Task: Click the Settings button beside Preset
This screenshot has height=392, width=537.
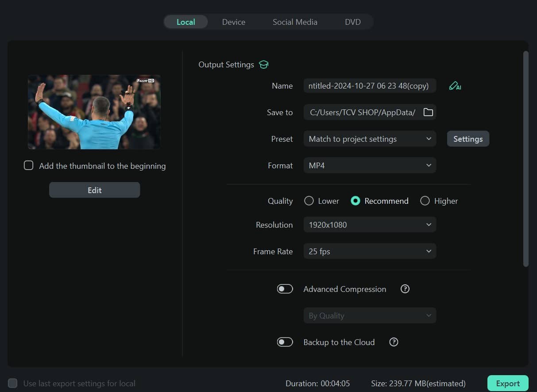Action: (x=468, y=139)
